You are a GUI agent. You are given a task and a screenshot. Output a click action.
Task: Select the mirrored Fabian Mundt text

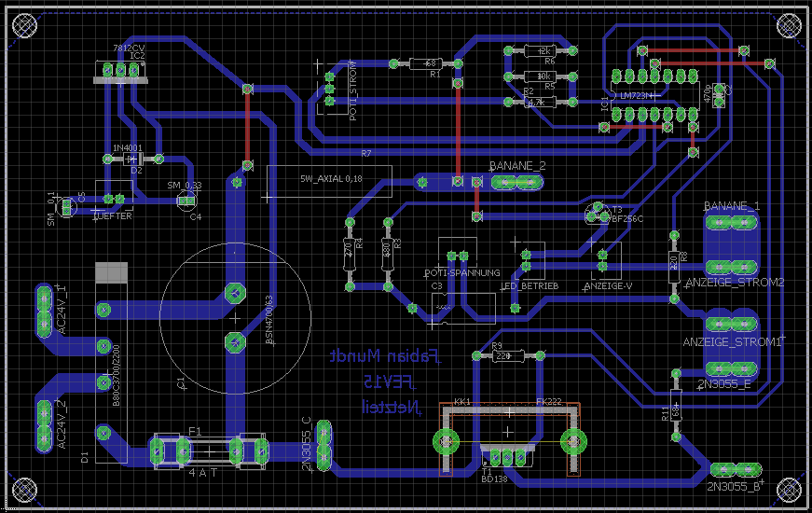tap(385, 356)
